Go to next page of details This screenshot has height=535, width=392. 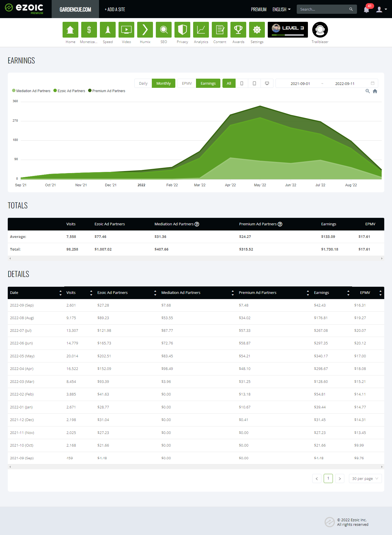point(340,478)
